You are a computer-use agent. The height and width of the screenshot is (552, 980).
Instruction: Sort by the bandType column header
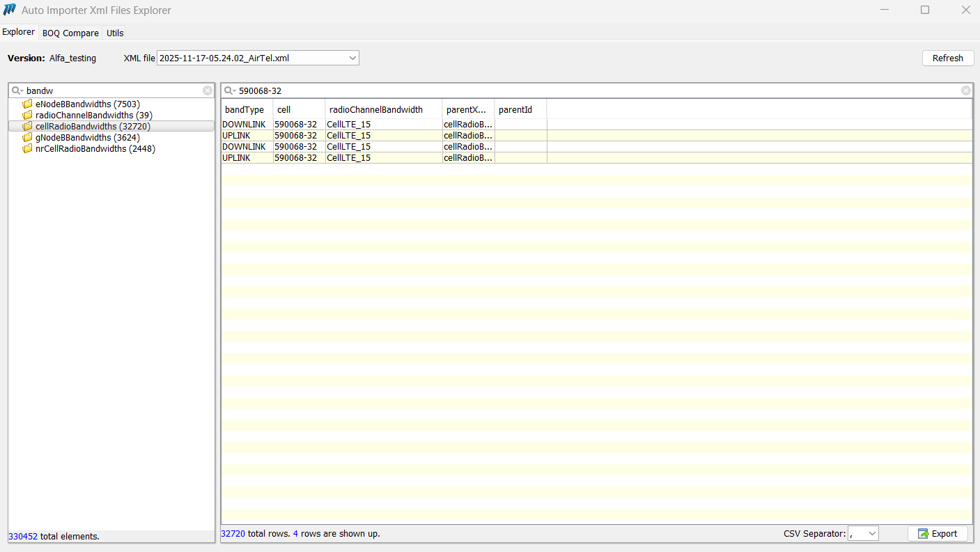245,109
